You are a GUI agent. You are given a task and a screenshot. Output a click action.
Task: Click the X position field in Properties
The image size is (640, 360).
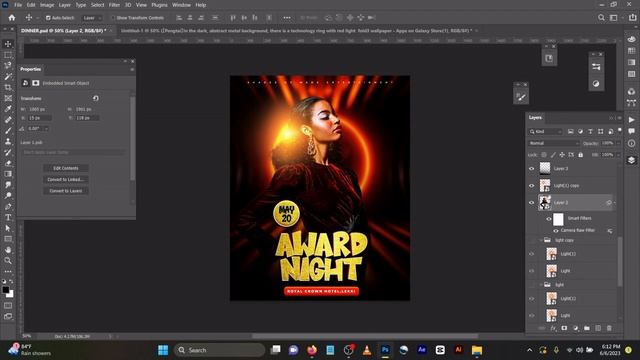click(40, 118)
